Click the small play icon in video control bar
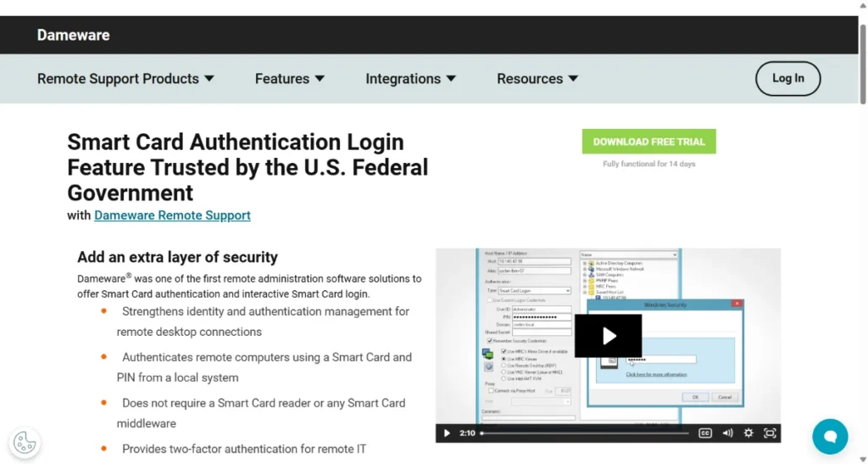Screen dimensions: 868x464 [x=447, y=433]
